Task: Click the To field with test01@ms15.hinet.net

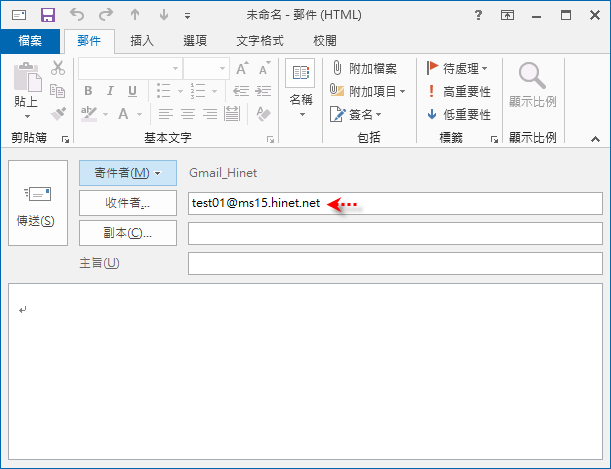Action: tap(395, 203)
